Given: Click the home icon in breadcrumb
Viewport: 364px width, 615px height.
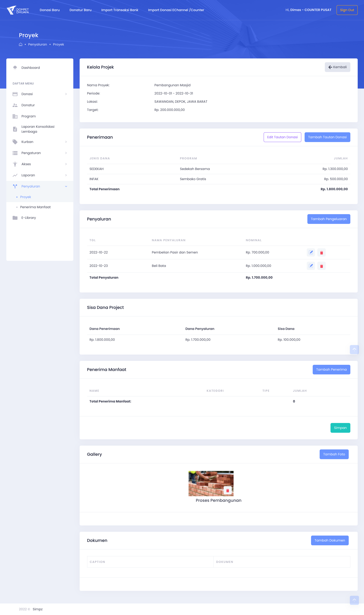Looking at the screenshot, I should pos(21,44).
